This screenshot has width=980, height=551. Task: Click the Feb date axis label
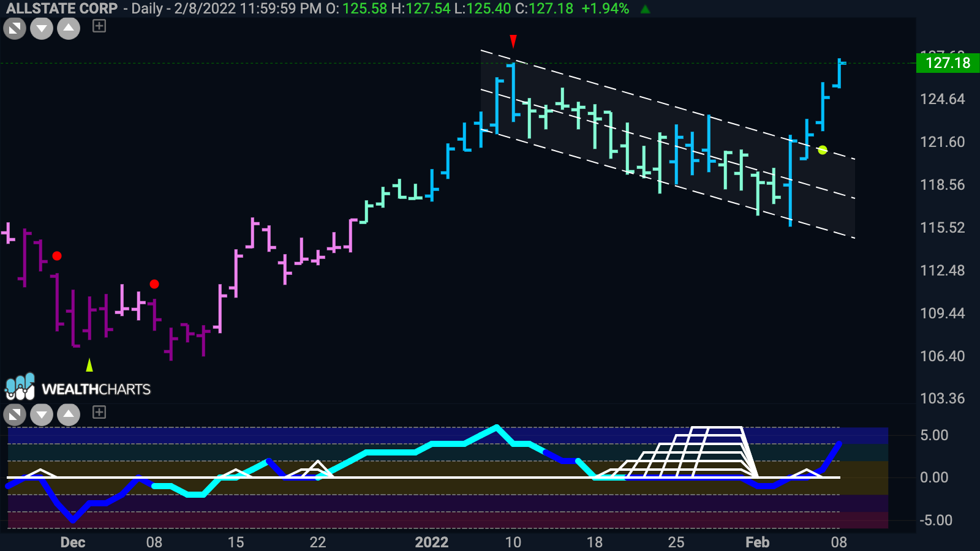pyautogui.click(x=758, y=542)
